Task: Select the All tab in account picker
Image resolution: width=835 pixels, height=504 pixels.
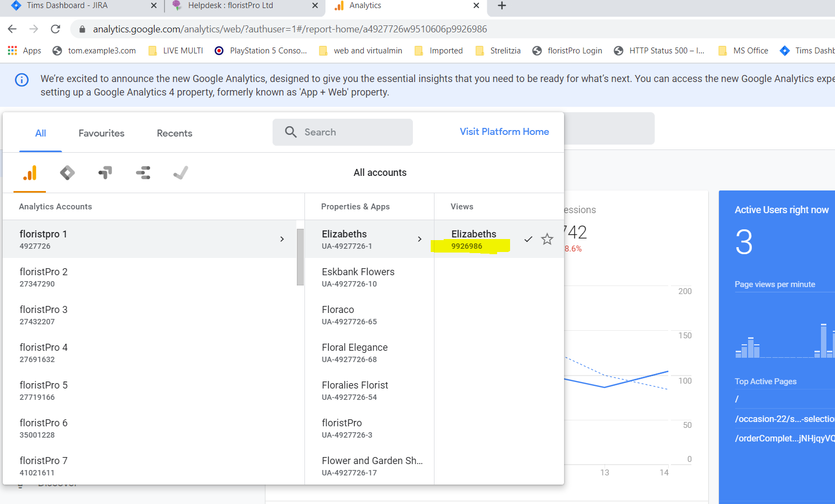Action: coord(40,133)
